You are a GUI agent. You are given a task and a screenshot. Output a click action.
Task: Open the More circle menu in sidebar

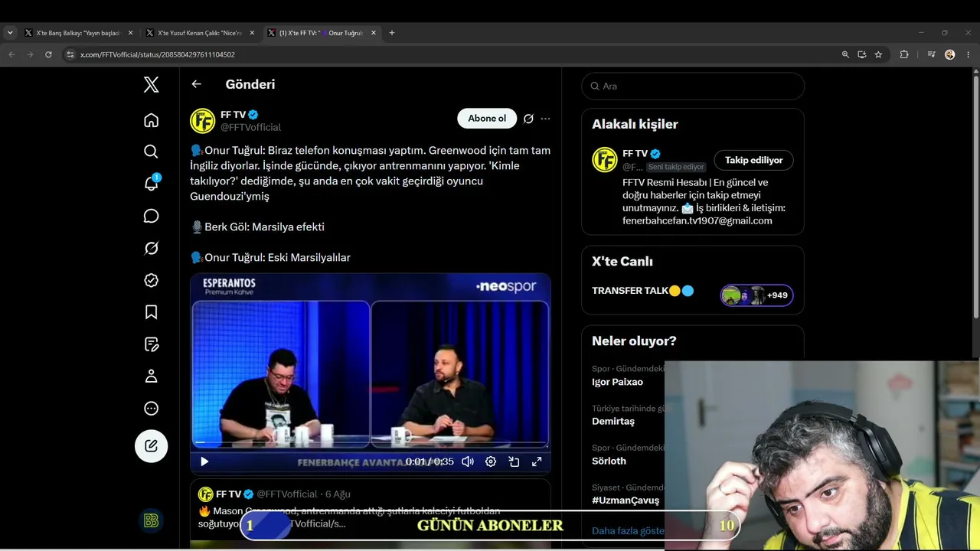click(152, 409)
